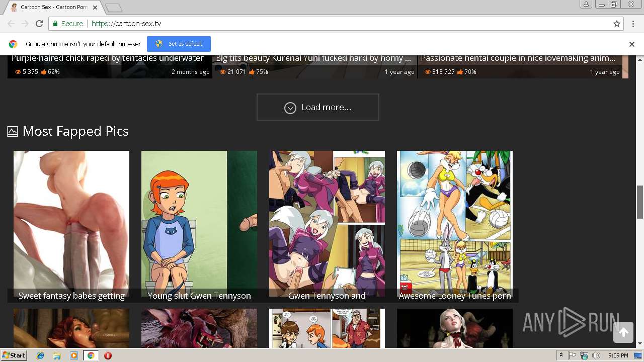Open the Chrome three-dot menu
This screenshot has height=362, width=644.
tap(633, 24)
